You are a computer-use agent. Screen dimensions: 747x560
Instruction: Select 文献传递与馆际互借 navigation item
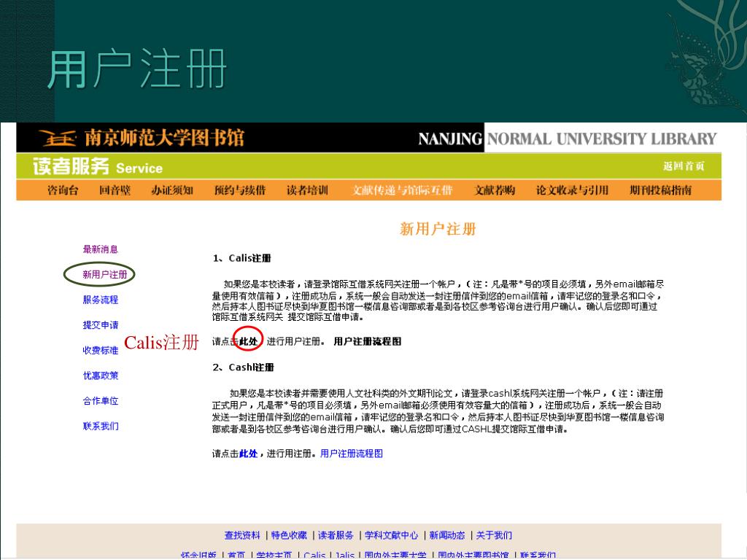click(402, 190)
